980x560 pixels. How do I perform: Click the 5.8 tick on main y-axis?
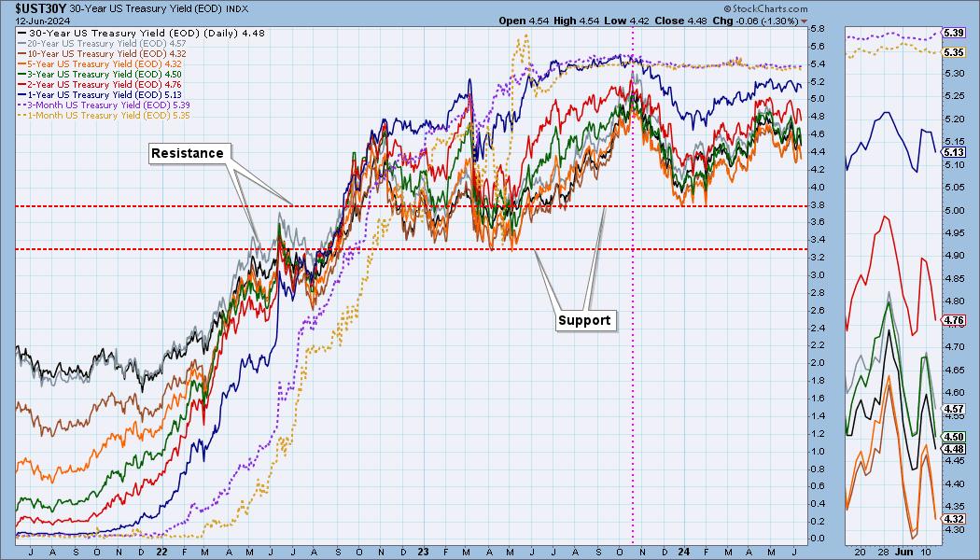(x=817, y=29)
